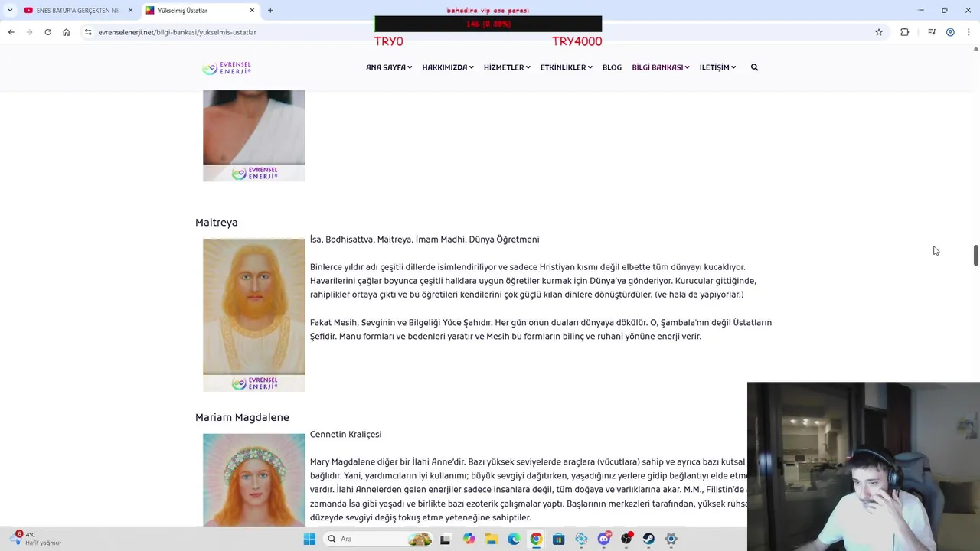Switch to Chrome in the taskbar
Screen dimensions: 980x551
tap(536, 539)
